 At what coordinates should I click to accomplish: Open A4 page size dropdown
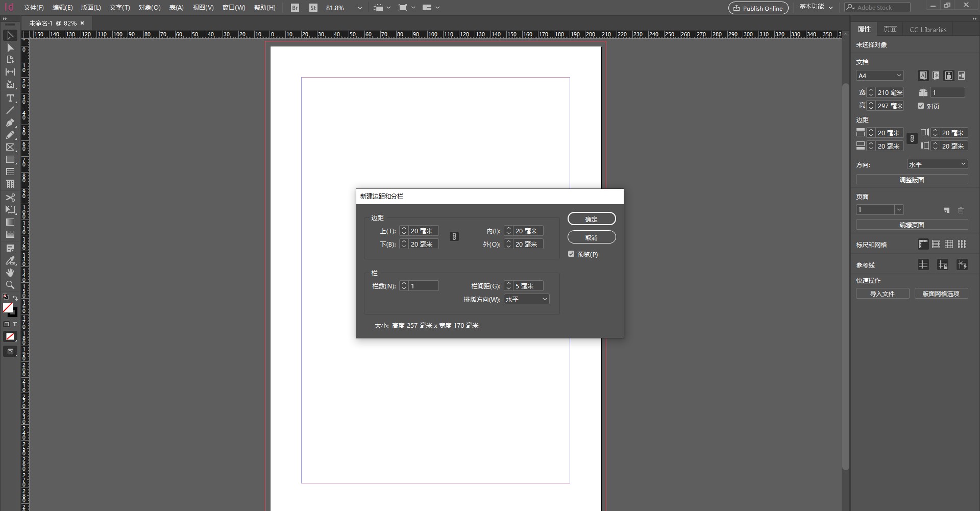[x=879, y=76]
